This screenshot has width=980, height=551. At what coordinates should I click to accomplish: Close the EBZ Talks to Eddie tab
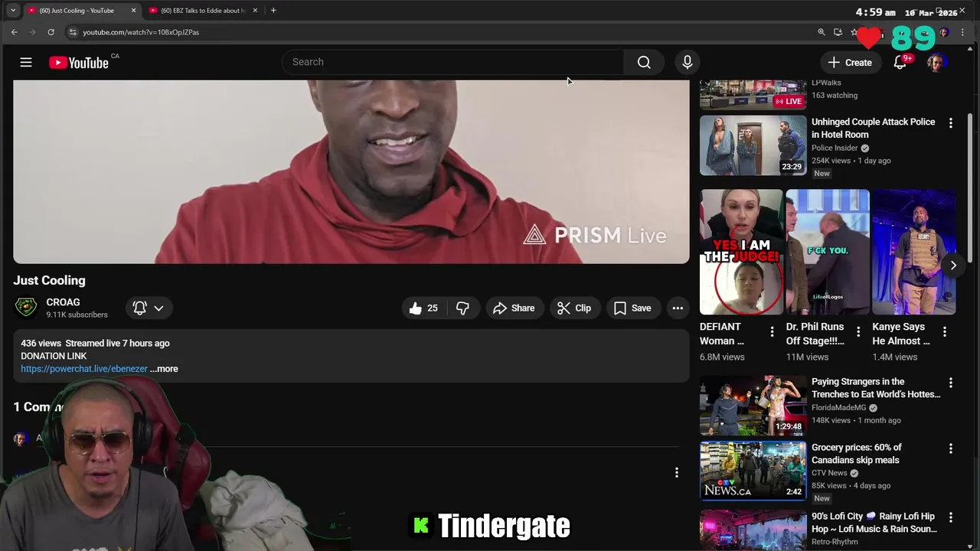pyautogui.click(x=255, y=11)
